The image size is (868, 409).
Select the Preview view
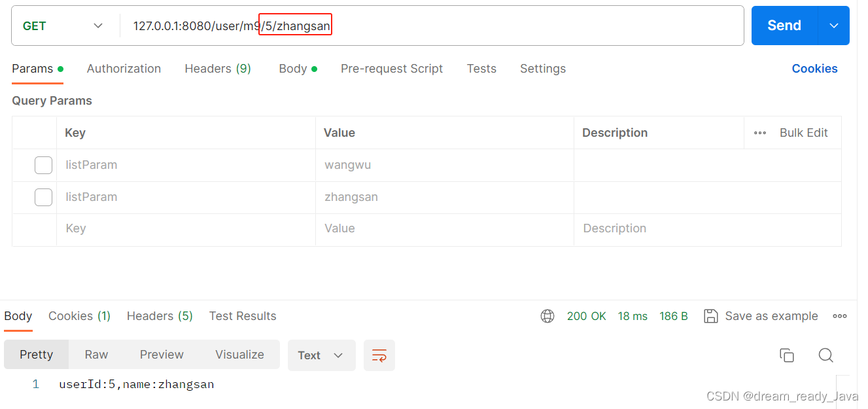click(x=162, y=355)
